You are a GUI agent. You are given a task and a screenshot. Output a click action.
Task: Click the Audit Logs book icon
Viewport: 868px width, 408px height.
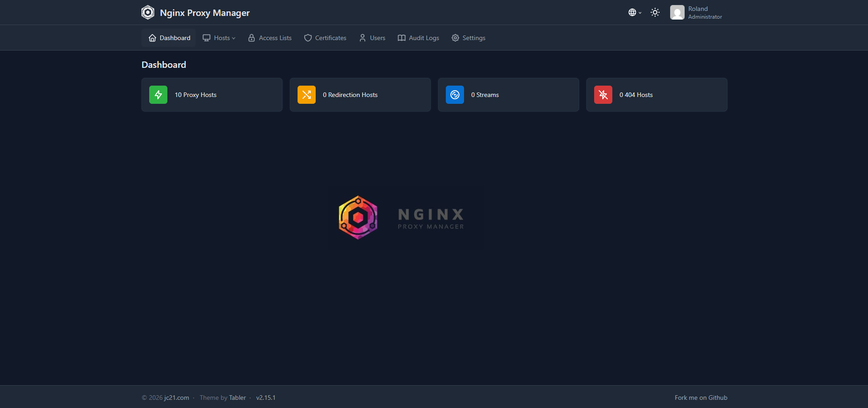coord(402,38)
